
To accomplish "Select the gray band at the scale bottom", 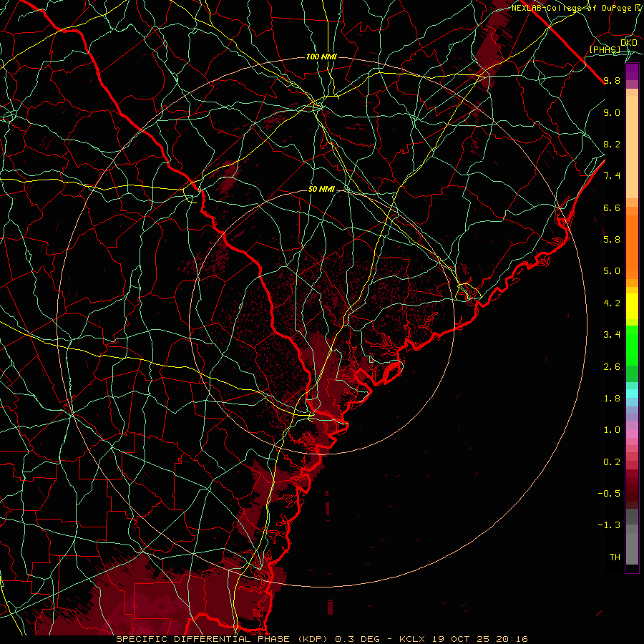I will coord(632,537).
